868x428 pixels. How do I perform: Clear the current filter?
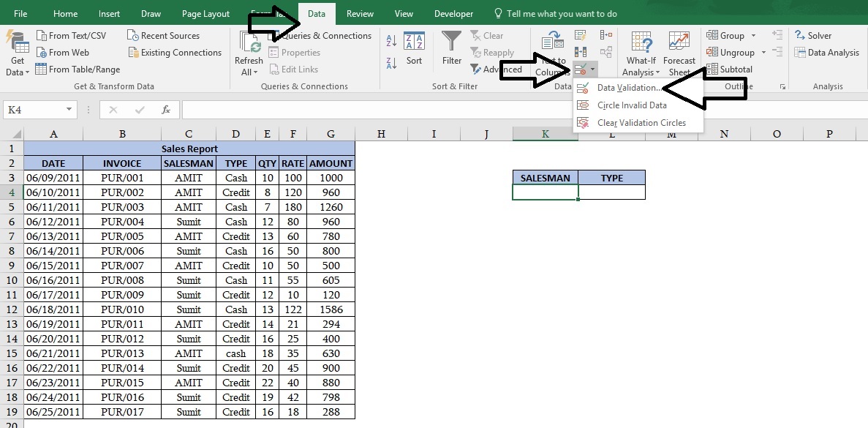click(x=487, y=35)
